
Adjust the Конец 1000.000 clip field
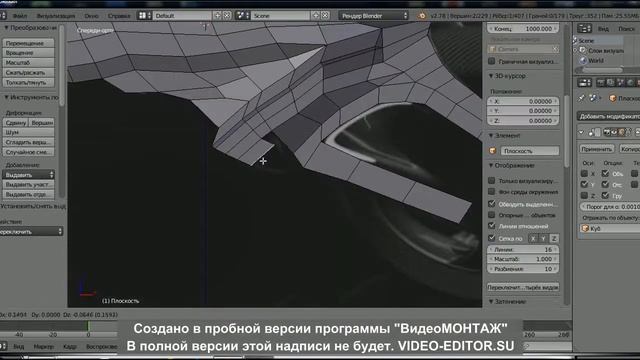(523, 29)
